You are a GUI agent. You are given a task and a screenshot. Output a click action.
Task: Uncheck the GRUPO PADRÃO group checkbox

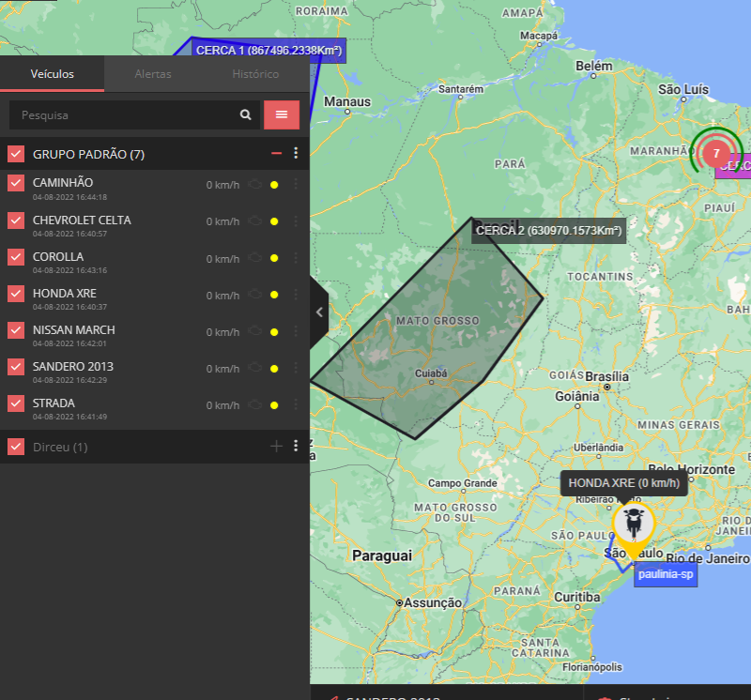16,154
